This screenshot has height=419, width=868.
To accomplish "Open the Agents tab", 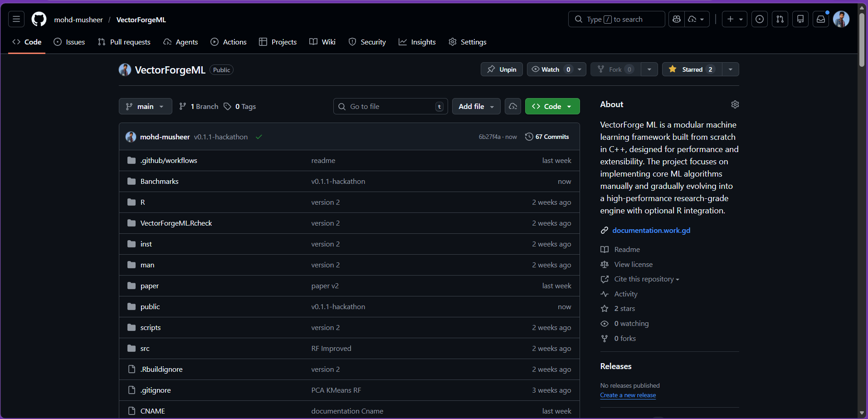I will click(x=180, y=42).
